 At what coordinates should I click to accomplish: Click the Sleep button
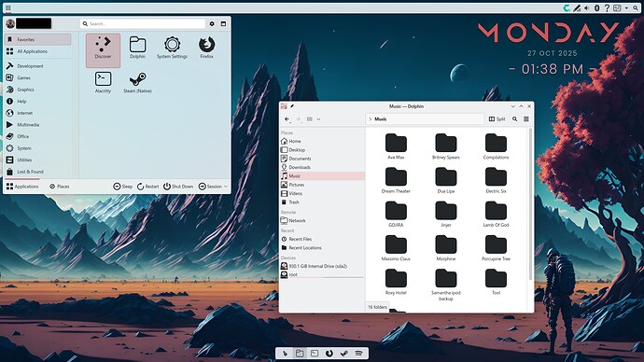pyautogui.click(x=123, y=187)
